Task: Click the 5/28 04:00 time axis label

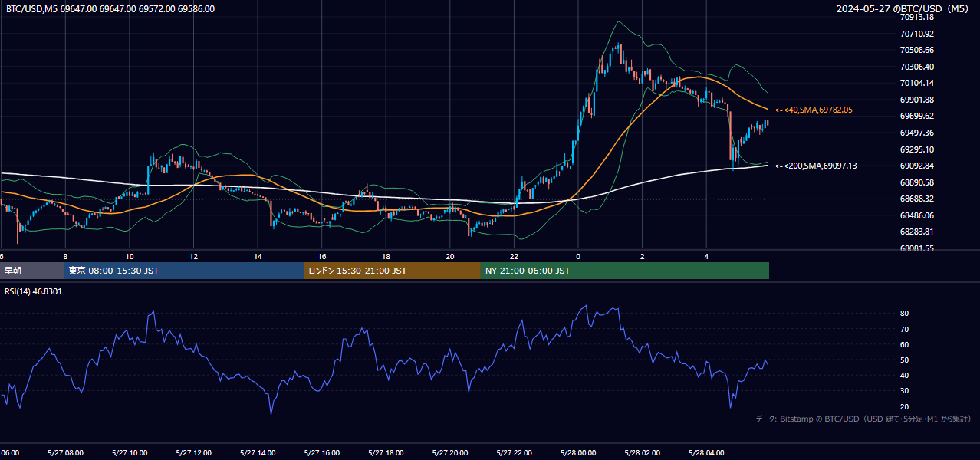Action: click(705, 453)
